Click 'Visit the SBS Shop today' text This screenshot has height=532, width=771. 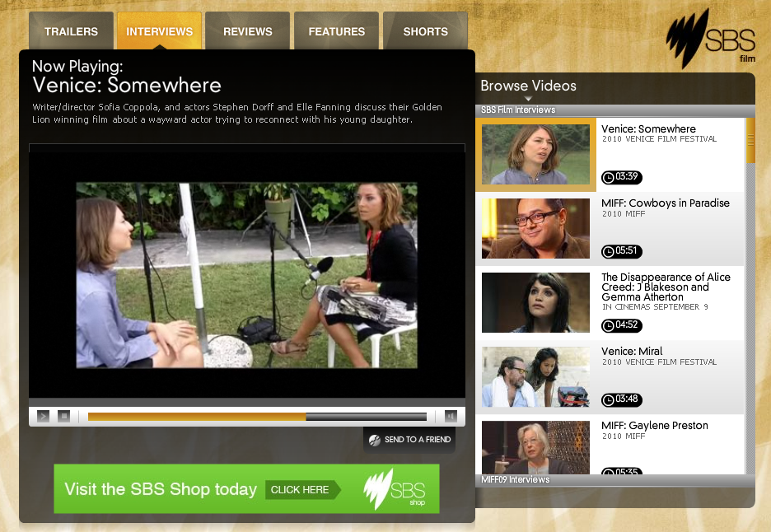[161, 489]
